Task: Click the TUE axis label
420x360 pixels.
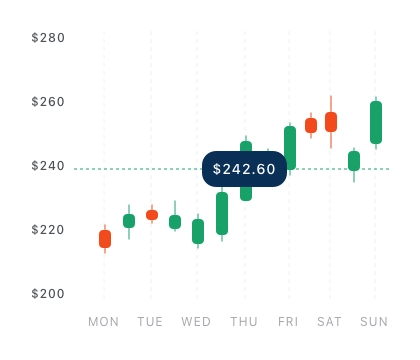Action: click(x=150, y=322)
